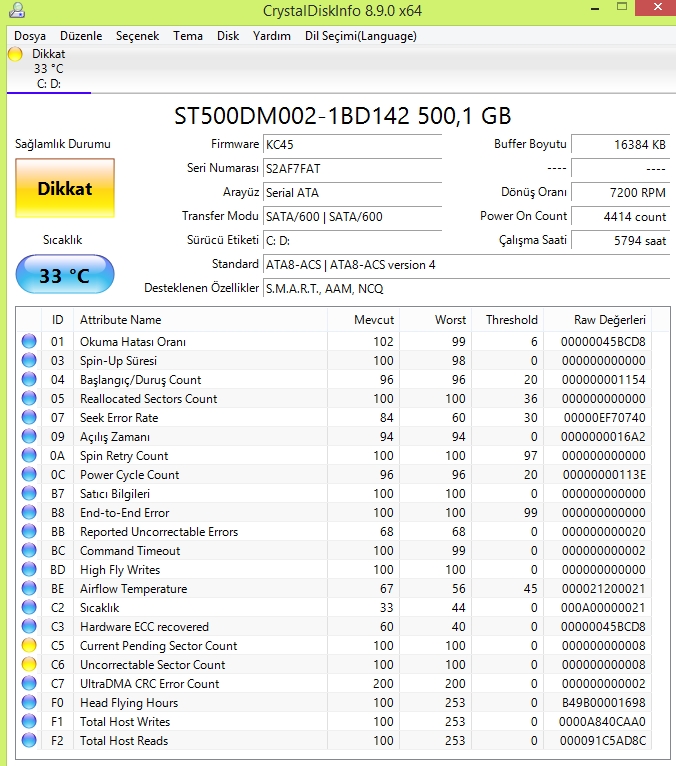Click the yellow disk status icon for drive C: D:
This screenshot has height=766, width=676.
pos(15,54)
